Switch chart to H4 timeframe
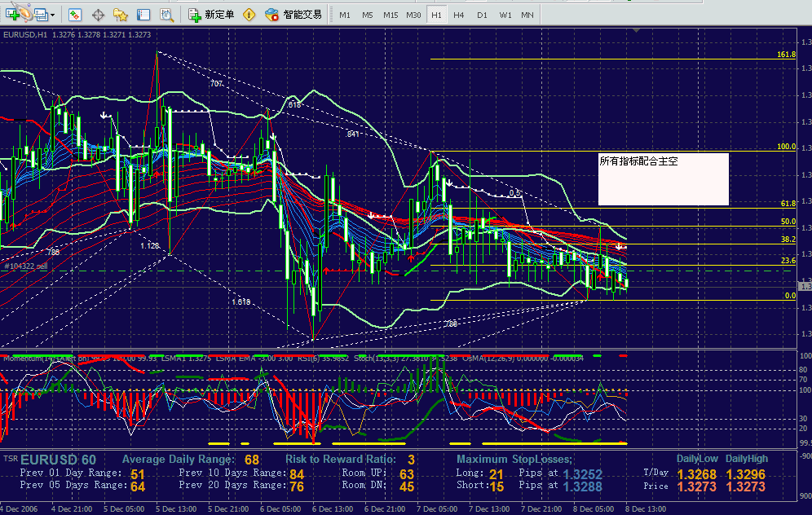This screenshot has width=812, height=515. [x=459, y=15]
